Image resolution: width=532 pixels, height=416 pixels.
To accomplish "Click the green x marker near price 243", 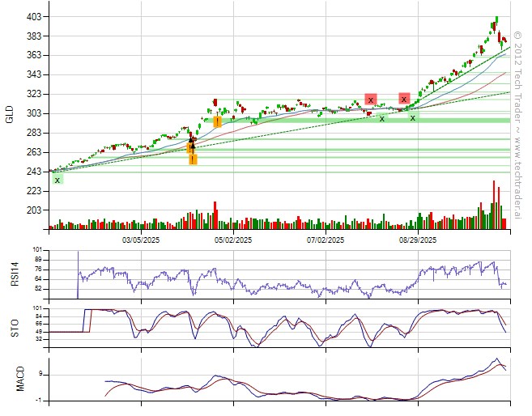I will coord(57,179).
